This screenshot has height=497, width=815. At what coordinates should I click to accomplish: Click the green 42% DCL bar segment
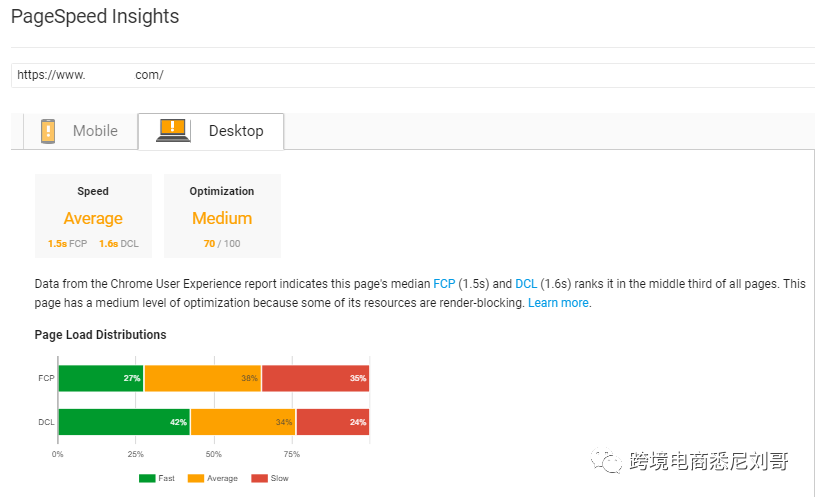click(124, 422)
